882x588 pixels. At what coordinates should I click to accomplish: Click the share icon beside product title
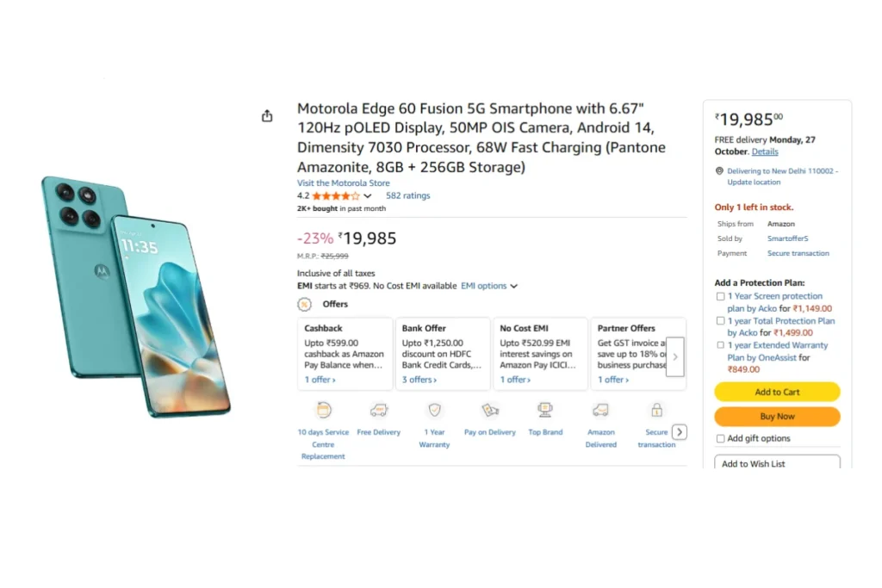(267, 116)
